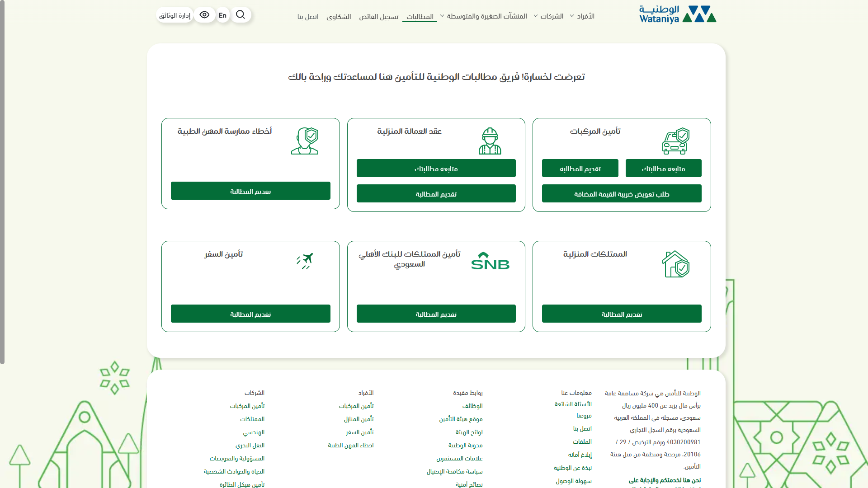The width and height of the screenshot is (868, 488).
Task: Click the SNB bank logo
Action: click(490, 261)
